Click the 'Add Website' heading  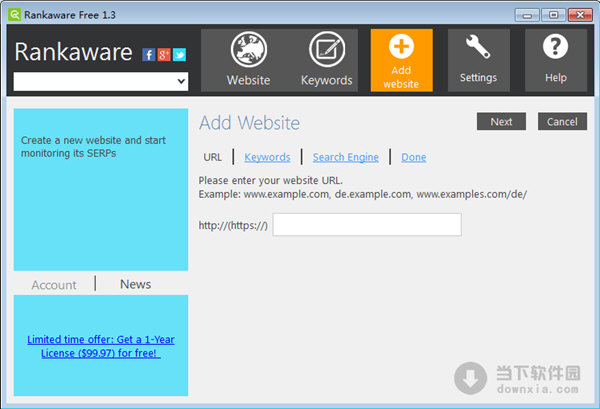click(x=249, y=123)
